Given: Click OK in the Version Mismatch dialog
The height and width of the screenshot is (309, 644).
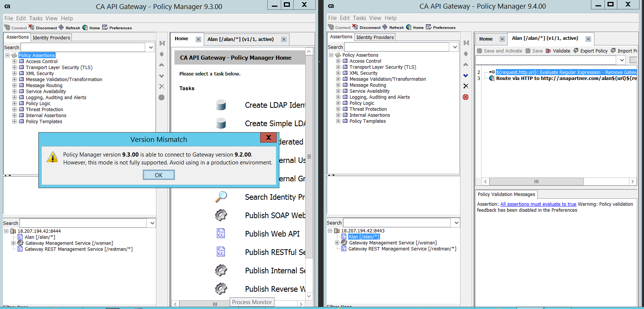Looking at the screenshot, I should click(x=159, y=175).
